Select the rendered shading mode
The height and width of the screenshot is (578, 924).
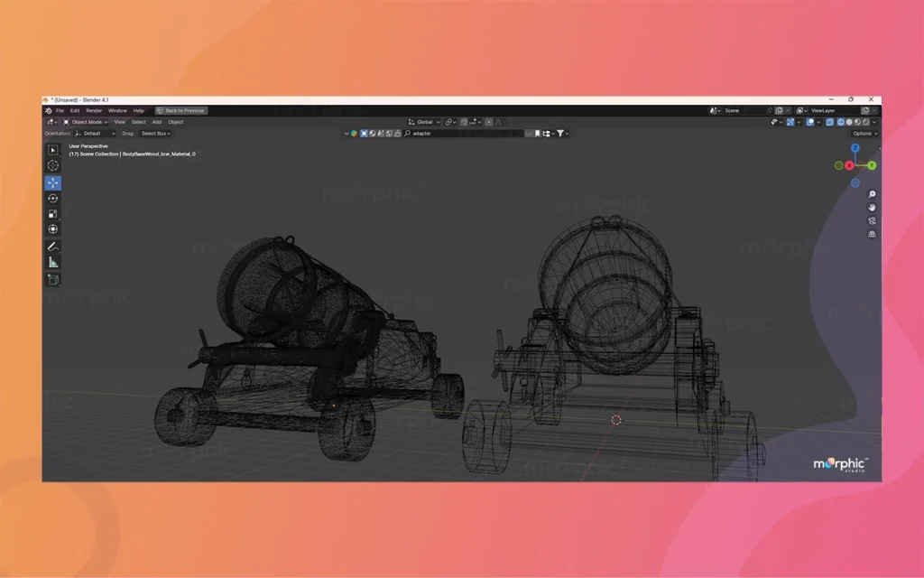[x=865, y=122]
